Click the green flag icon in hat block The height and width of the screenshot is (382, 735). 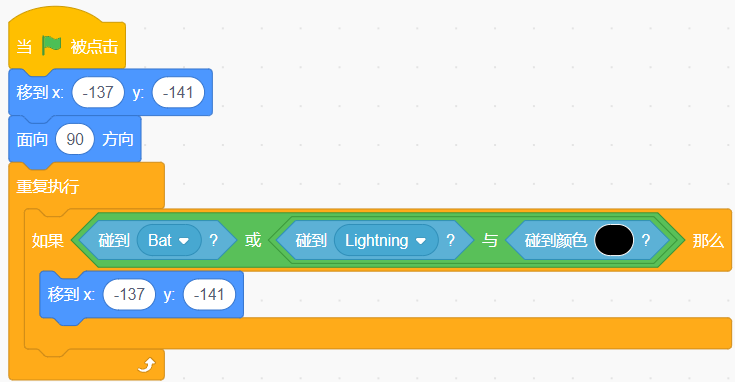52,45
